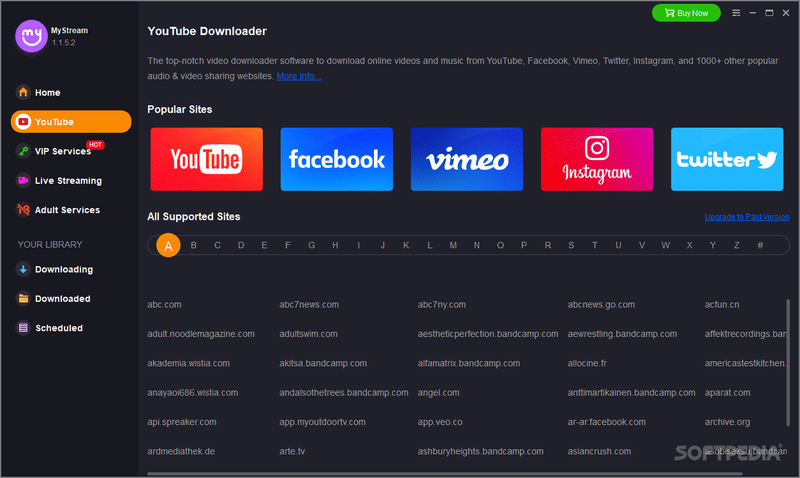Open the Vimeo popular site tile

pyautogui.click(x=467, y=159)
